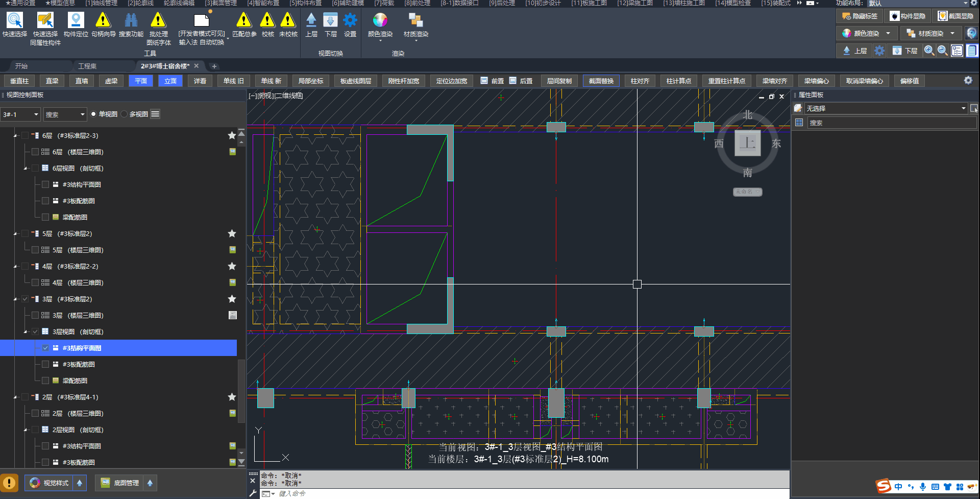Screen dimensions: 980x499
Task: Click the 材质渲染 material render ribbon icon
Action: [x=415, y=20]
